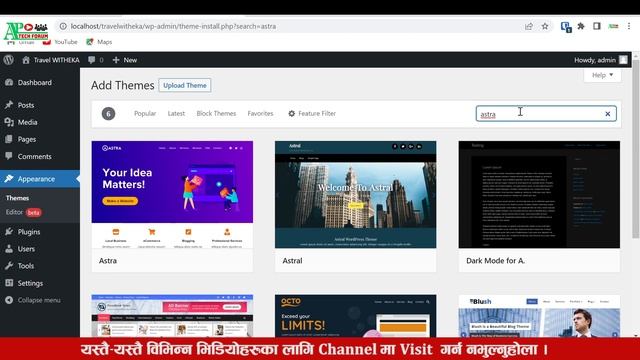Image resolution: width=640 pixels, height=360 pixels.
Task: Open Comments in the sidebar
Action: 40,156
